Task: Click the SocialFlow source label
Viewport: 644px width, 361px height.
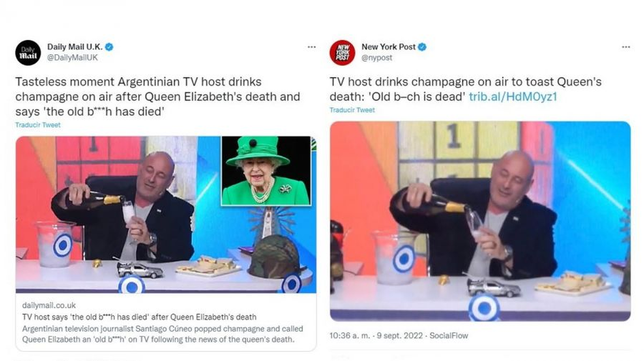Action: coord(449,336)
